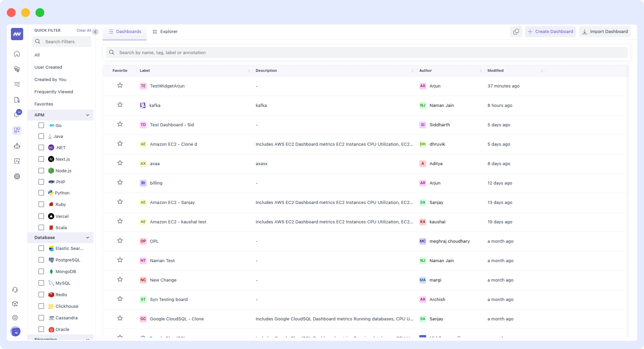The image size is (644, 349).
Task: Open the Logs document icon in the sidebar
Action: click(x=17, y=100)
